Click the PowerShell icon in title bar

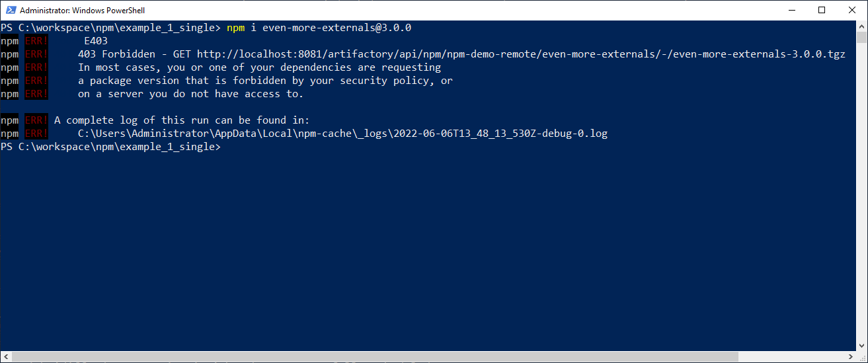[10, 10]
